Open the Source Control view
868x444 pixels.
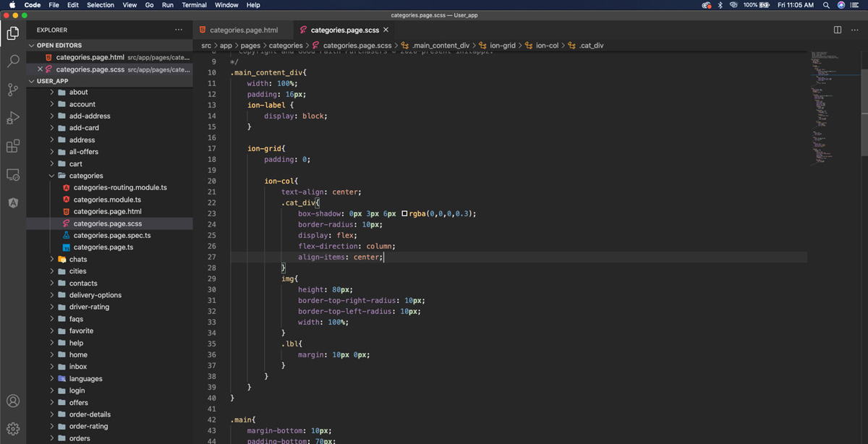coord(13,90)
